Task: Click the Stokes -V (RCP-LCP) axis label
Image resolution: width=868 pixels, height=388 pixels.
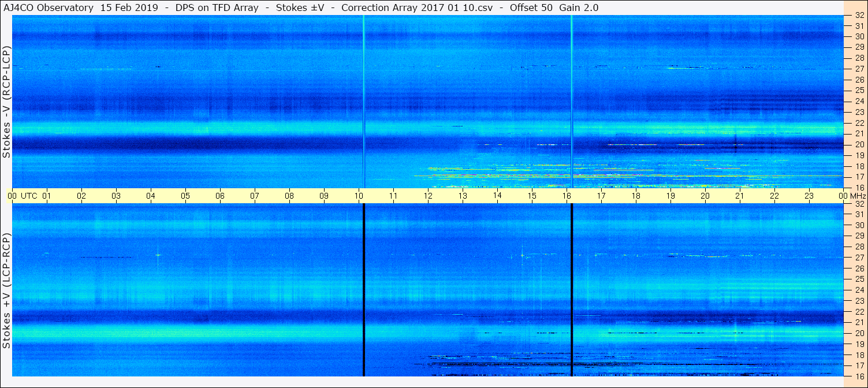Action: click(7, 102)
